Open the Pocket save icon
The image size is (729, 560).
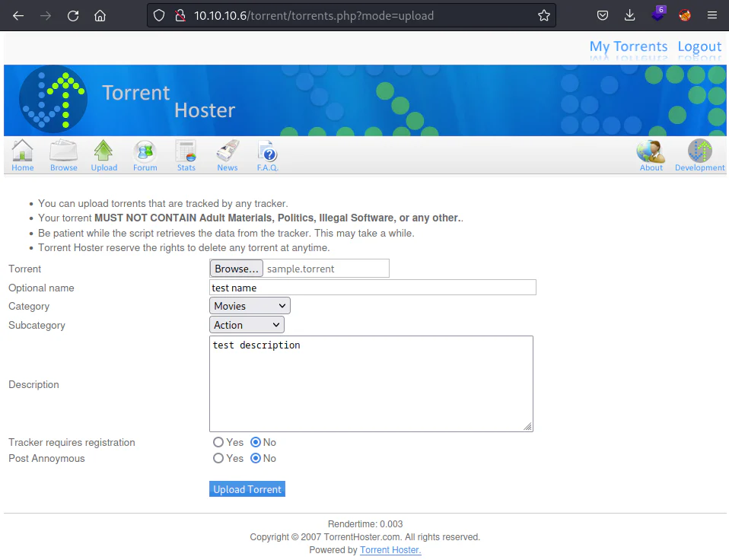[603, 16]
